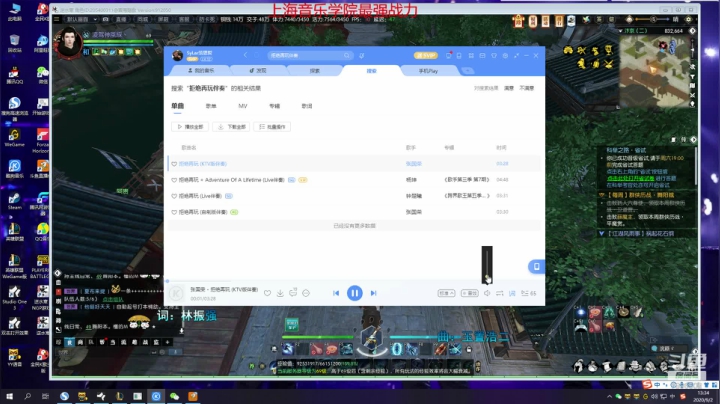This screenshot has width=720, height=404.
Task: Click the KuGou icon in taskbar
Action: 156,396
